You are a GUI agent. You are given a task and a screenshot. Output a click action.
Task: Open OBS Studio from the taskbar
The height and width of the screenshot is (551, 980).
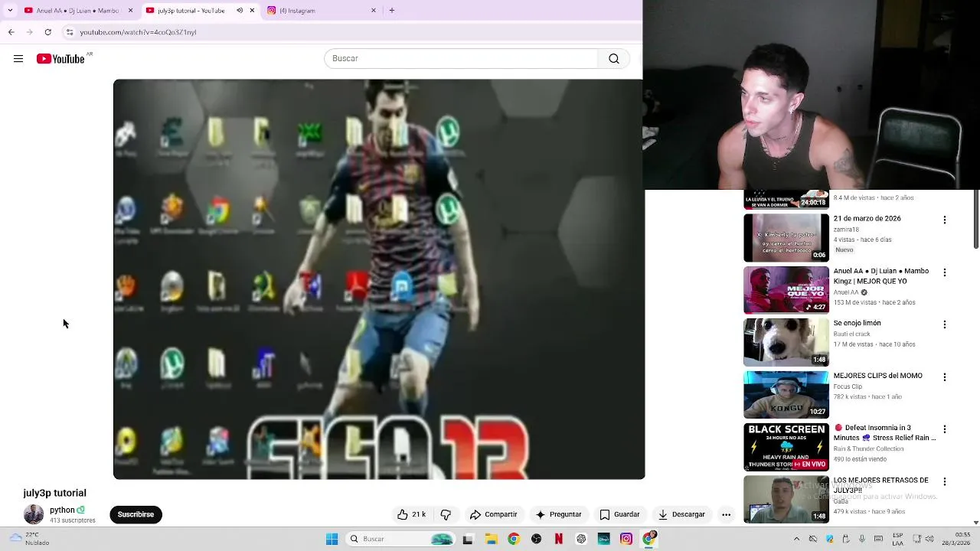pyautogui.click(x=536, y=539)
